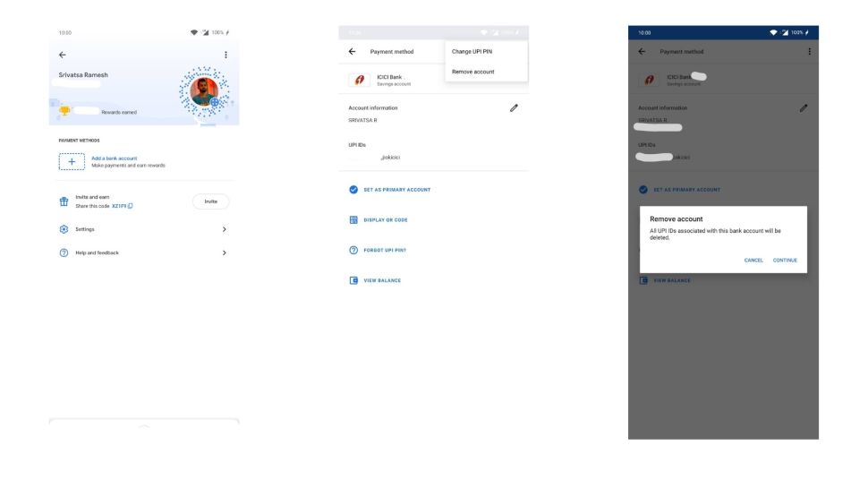Tap Wi-Fi status icon on left screen

194,32
